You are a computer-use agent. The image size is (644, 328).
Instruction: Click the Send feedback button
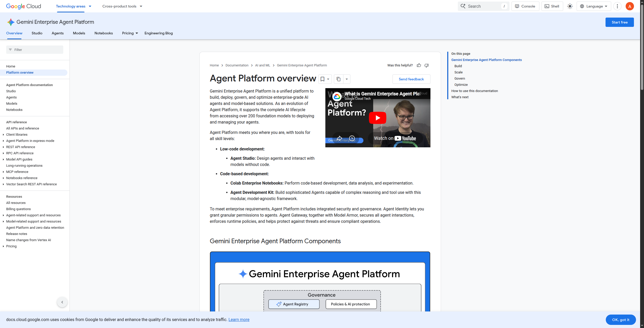coord(411,79)
